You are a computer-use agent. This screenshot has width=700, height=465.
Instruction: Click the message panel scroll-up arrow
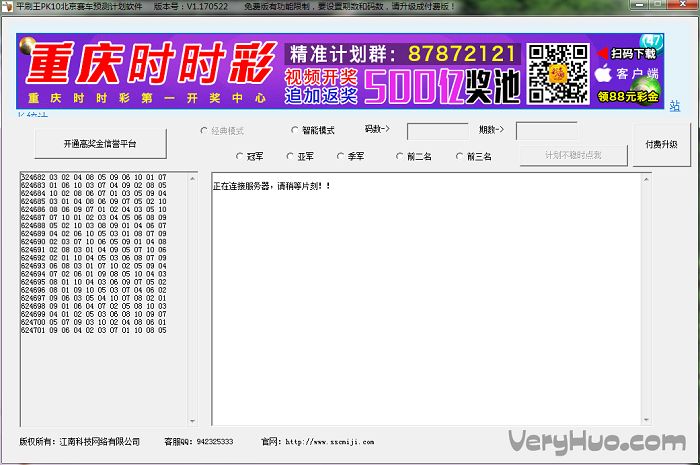646,179
